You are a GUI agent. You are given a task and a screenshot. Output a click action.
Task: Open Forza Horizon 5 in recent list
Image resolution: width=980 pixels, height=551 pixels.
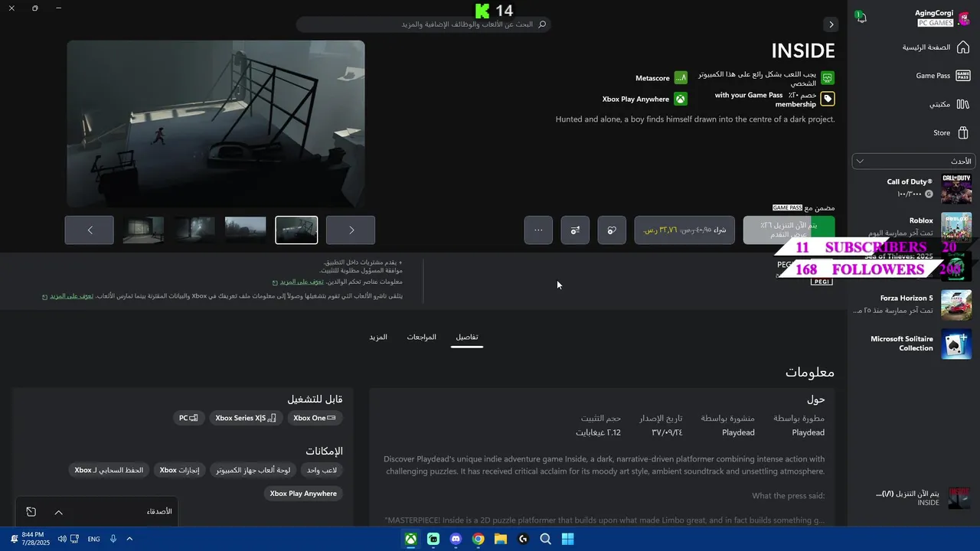click(x=913, y=305)
